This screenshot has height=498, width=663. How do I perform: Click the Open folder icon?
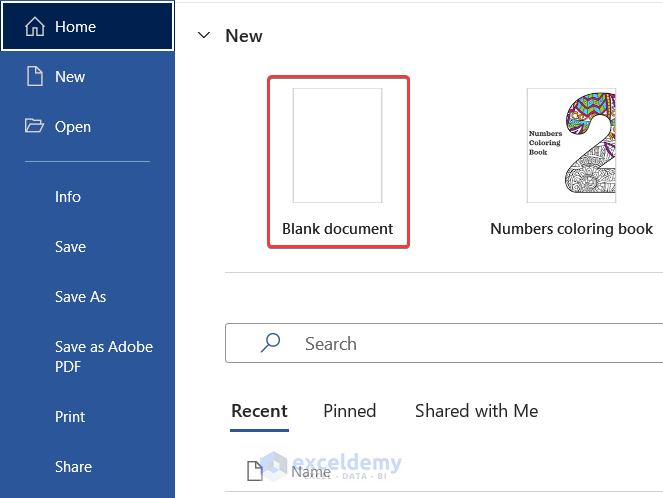point(35,127)
